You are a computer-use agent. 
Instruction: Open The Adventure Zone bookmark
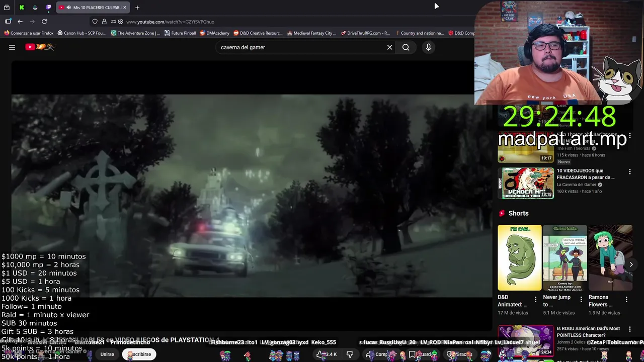(x=135, y=33)
